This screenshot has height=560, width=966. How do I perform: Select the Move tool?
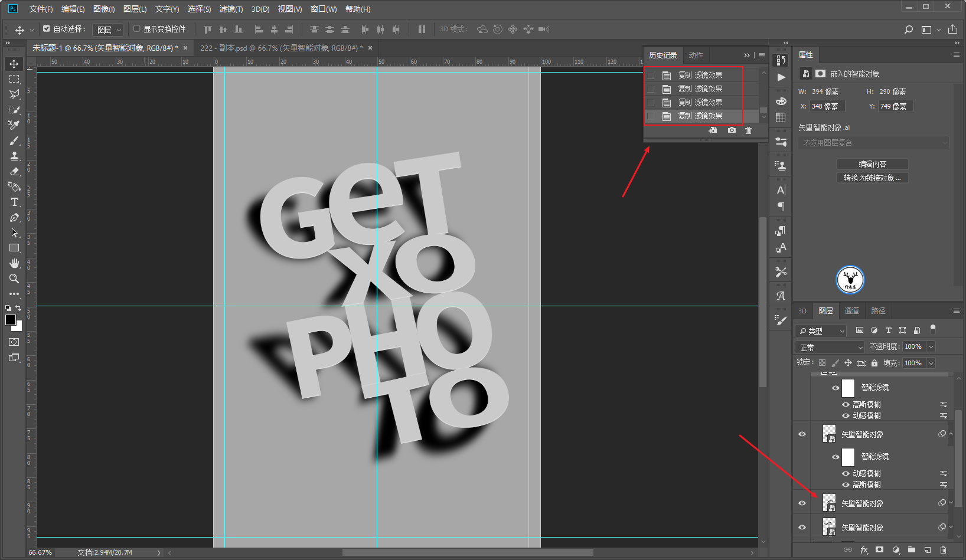click(14, 64)
